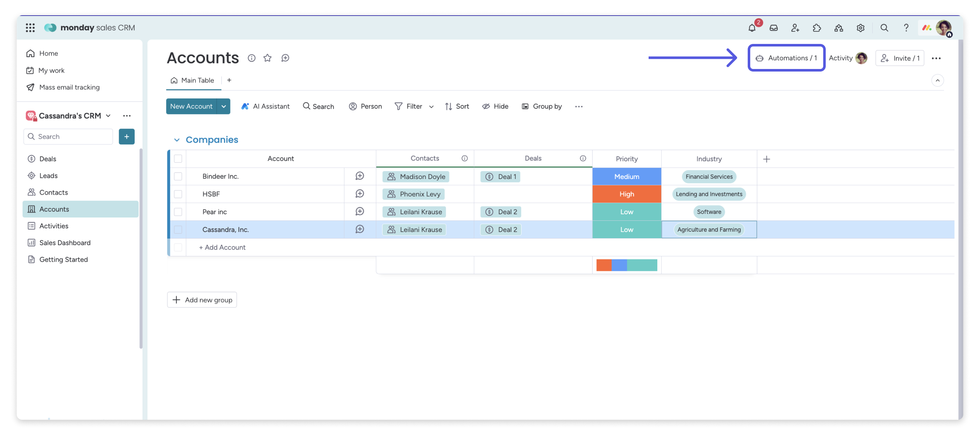Open My work in sidebar
The width and height of the screenshot is (980, 435).
[x=45, y=70]
